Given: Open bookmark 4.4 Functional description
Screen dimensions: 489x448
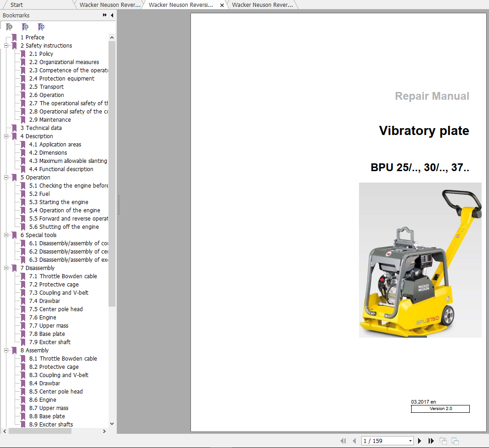Looking at the screenshot, I should coord(61,169).
